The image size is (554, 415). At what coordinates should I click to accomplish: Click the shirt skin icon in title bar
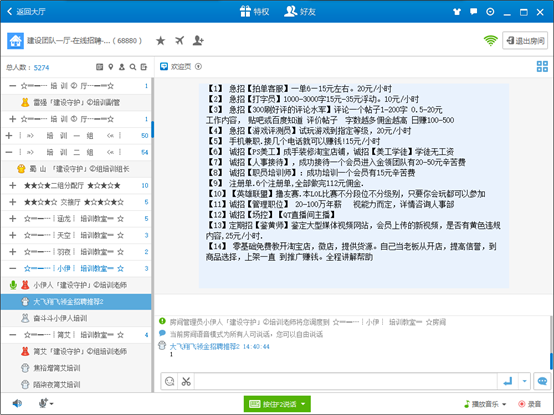(x=457, y=12)
